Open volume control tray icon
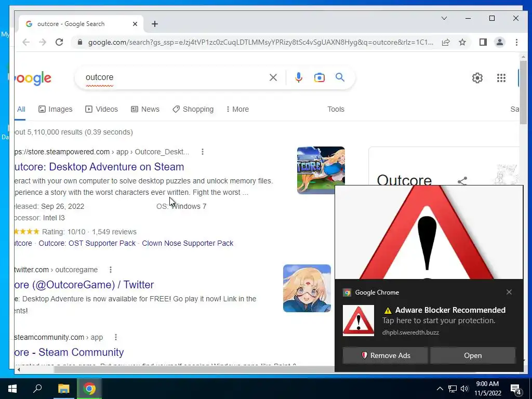Image resolution: width=532 pixels, height=399 pixels. 464,389
